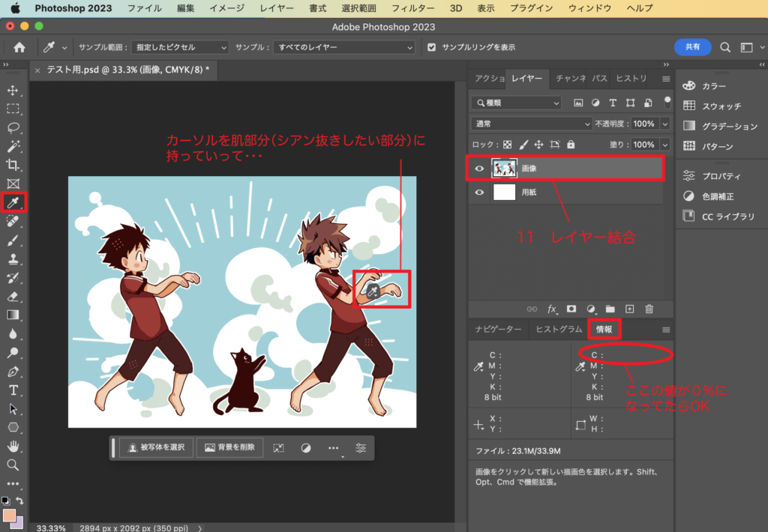This screenshot has width=768, height=532.
Task: Open the スウォッチ panel
Action: pos(721,106)
